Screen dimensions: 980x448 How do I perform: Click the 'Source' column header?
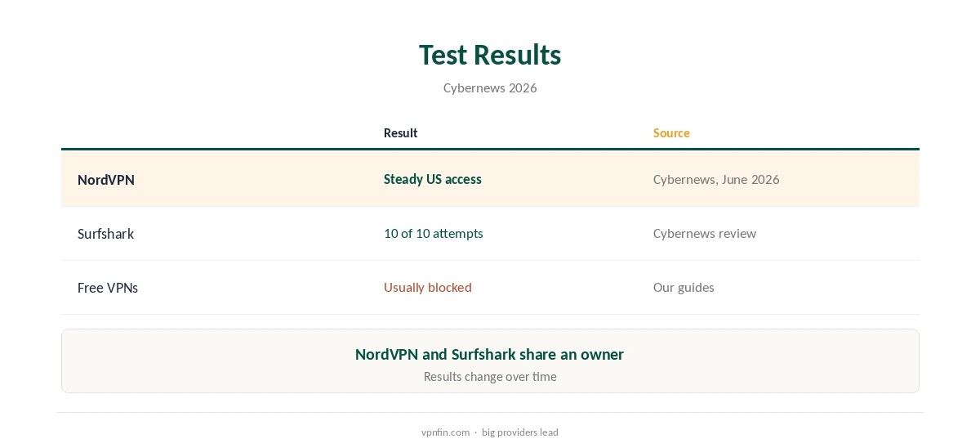(671, 132)
